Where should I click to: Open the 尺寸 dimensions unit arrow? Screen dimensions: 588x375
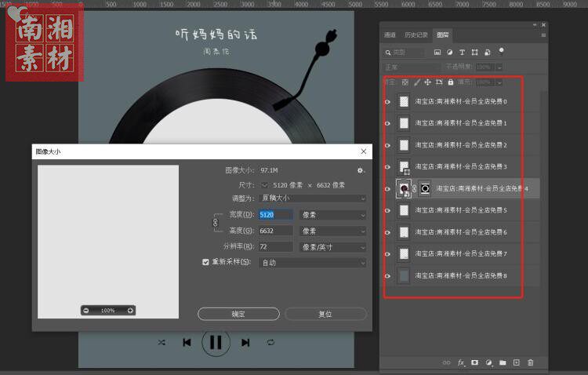(x=265, y=185)
